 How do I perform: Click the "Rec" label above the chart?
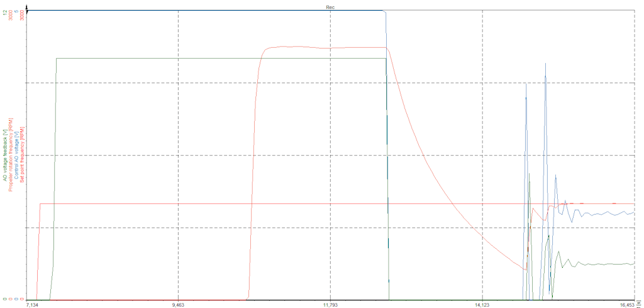pyautogui.click(x=330, y=8)
